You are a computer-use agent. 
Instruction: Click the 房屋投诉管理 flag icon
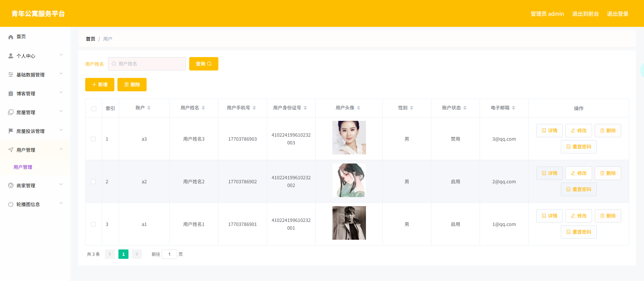pos(11,131)
